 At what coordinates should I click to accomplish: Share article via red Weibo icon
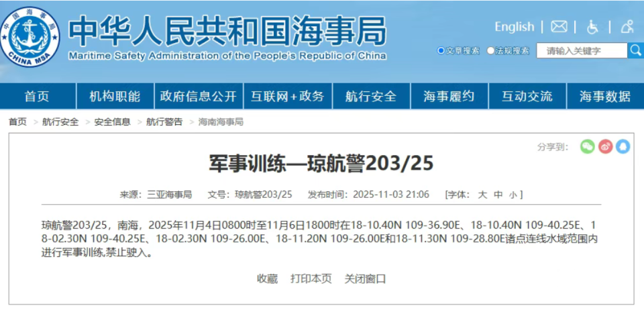(x=605, y=146)
